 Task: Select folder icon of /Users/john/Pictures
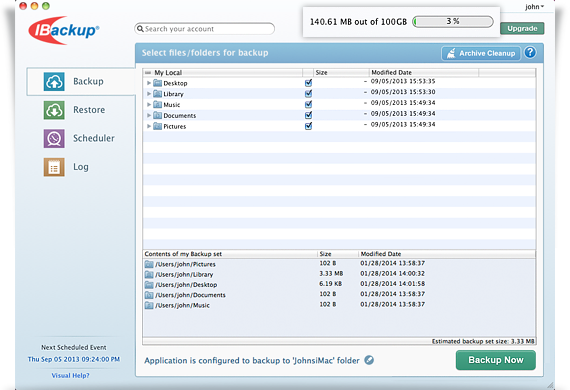(149, 264)
